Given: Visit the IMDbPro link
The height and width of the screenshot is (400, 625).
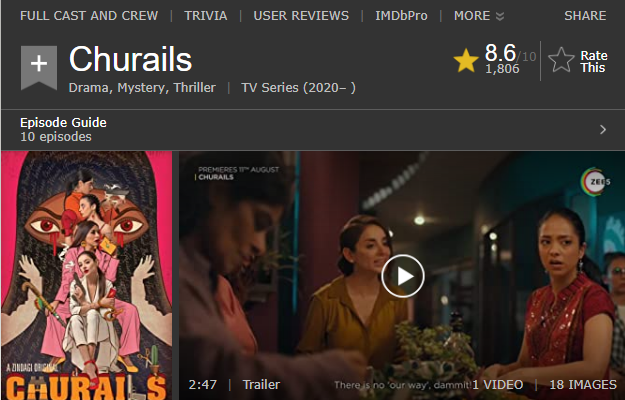Looking at the screenshot, I should (x=401, y=16).
